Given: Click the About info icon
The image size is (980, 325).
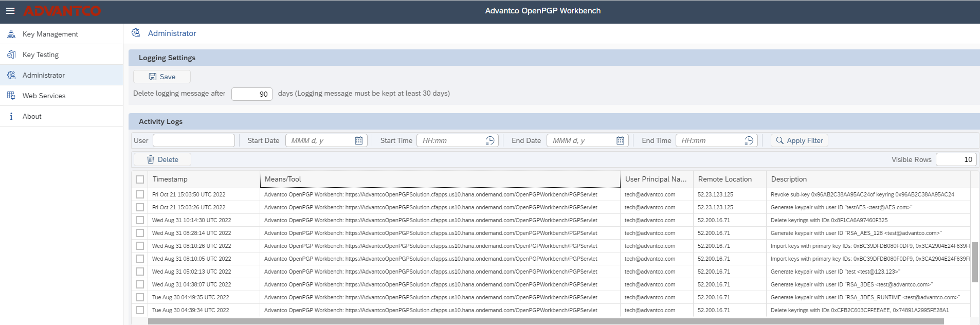Looking at the screenshot, I should click(11, 116).
